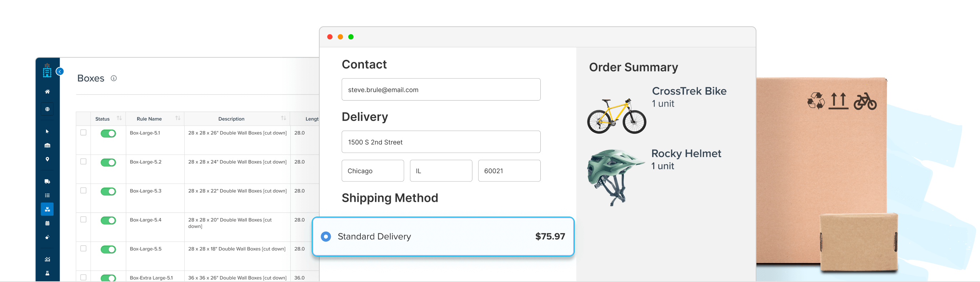Click the email address input field
The height and width of the screenshot is (282, 980).
click(x=441, y=89)
